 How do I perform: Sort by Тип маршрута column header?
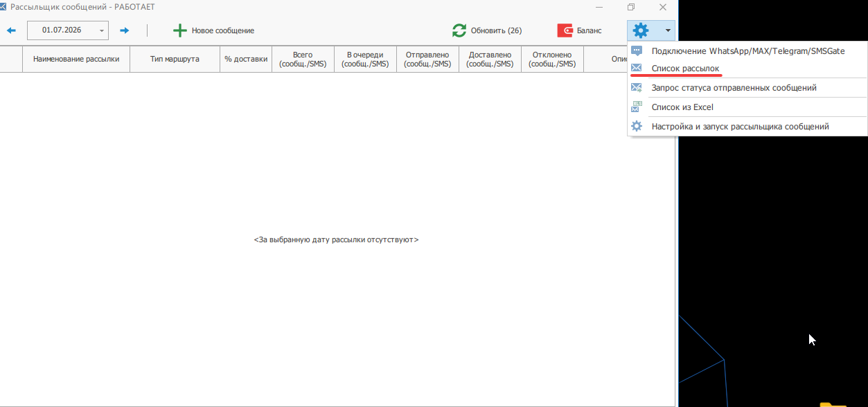(x=175, y=60)
